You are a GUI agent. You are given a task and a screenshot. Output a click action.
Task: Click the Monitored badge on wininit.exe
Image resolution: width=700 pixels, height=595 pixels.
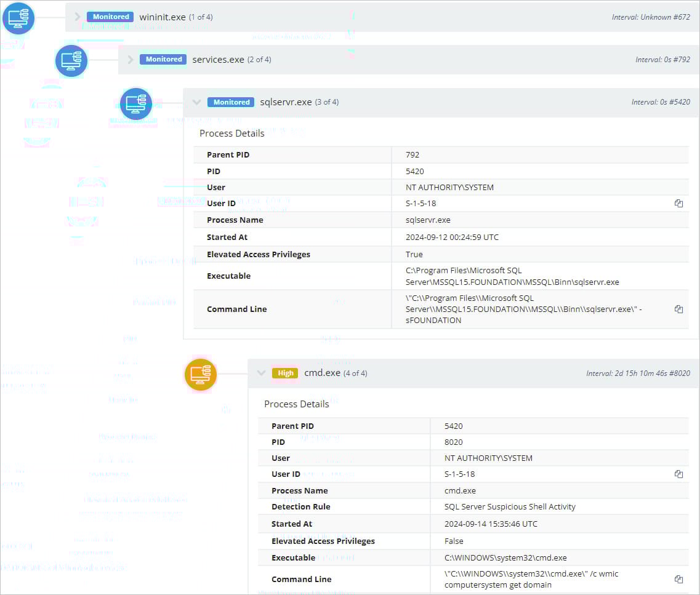click(x=110, y=17)
